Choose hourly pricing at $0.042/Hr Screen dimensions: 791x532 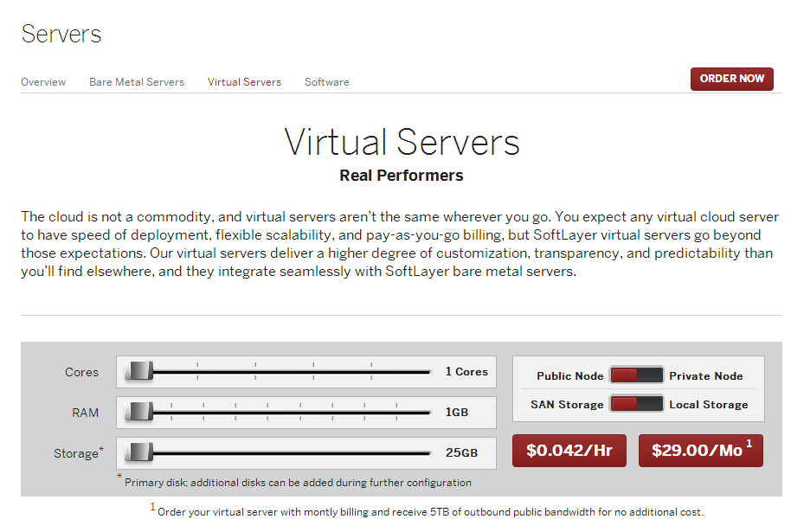coord(569,451)
